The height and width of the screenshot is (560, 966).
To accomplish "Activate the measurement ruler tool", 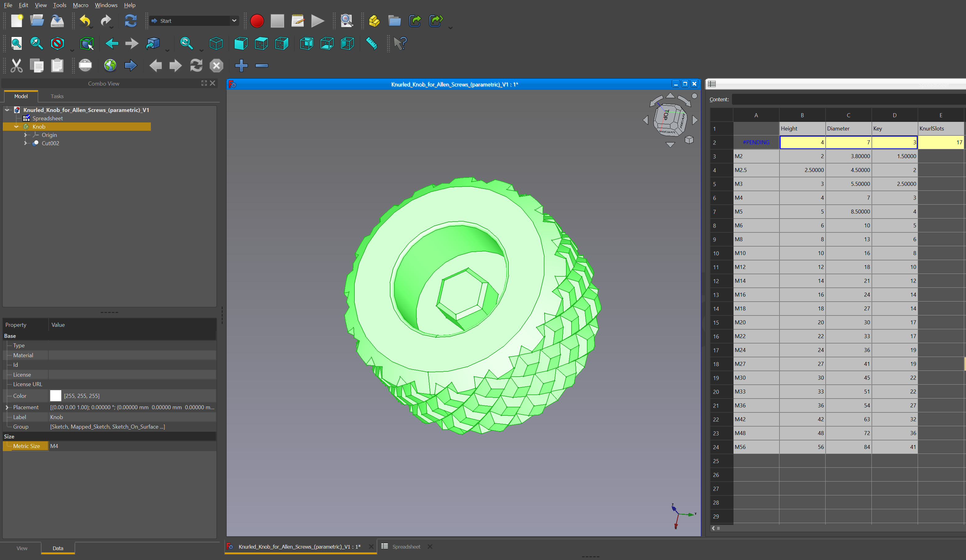I will (371, 43).
